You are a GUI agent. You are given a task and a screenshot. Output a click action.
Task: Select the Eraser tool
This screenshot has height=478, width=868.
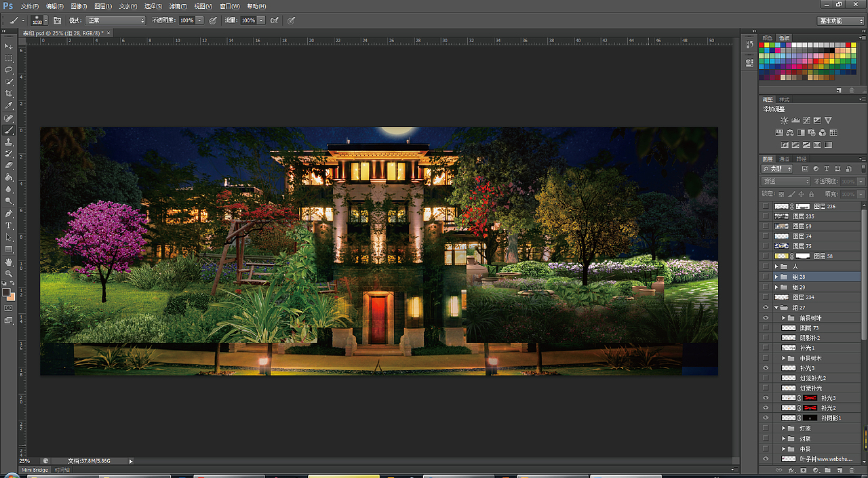click(x=9, y=165)
